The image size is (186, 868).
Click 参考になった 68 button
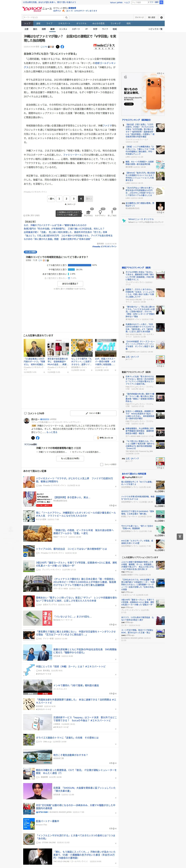tap(105, 438)
